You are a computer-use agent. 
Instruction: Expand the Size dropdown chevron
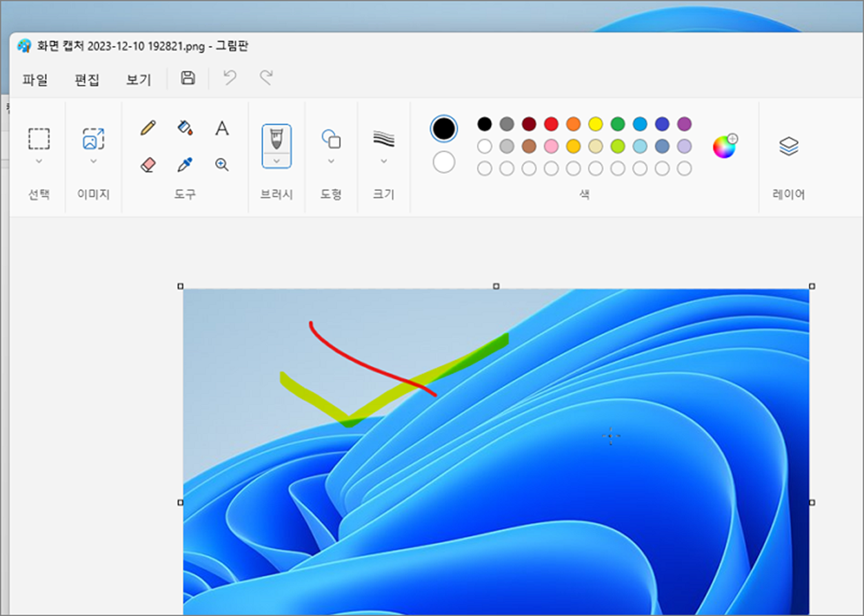click(x=383, y=161)
